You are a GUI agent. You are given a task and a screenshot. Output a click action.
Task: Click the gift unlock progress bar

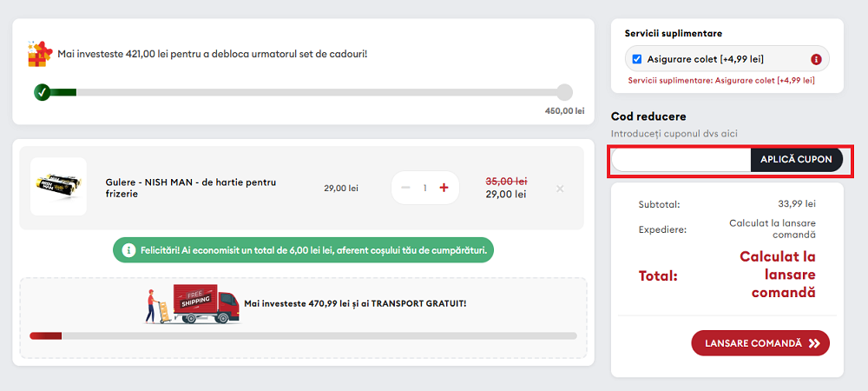pos(304,92)
